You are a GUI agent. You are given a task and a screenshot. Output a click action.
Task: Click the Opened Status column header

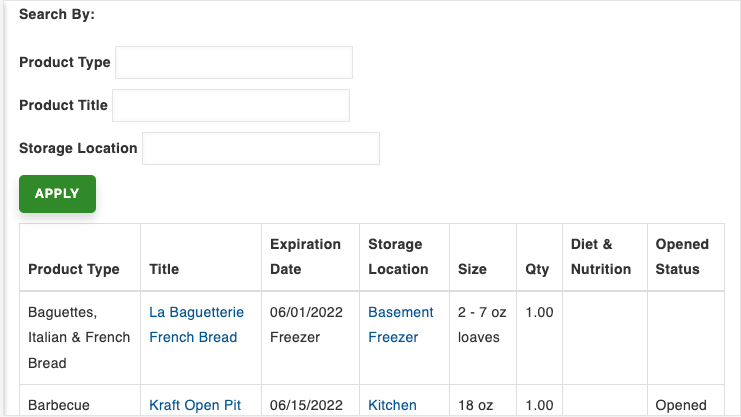point(682,257)
